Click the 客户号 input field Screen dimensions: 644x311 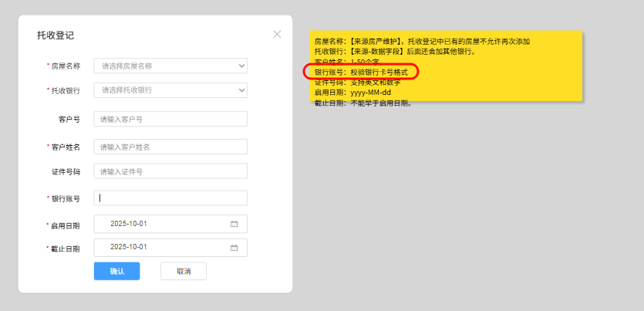point(170,119)
